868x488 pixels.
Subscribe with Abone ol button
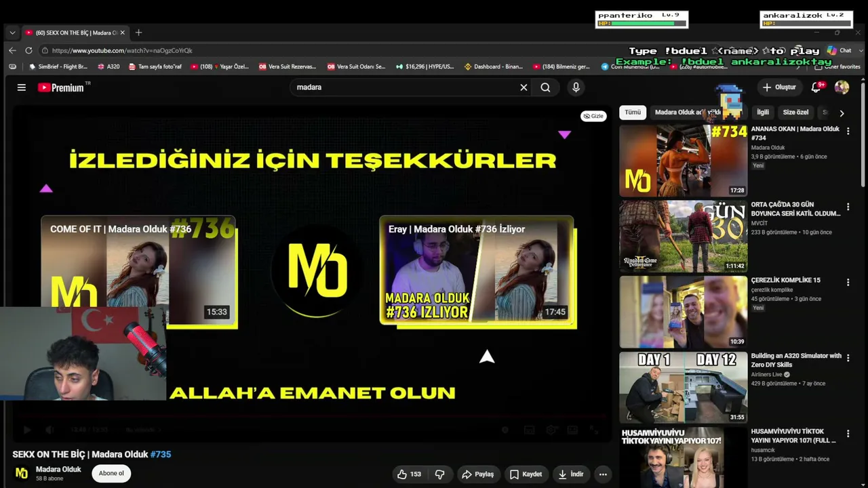pos(111,473)
